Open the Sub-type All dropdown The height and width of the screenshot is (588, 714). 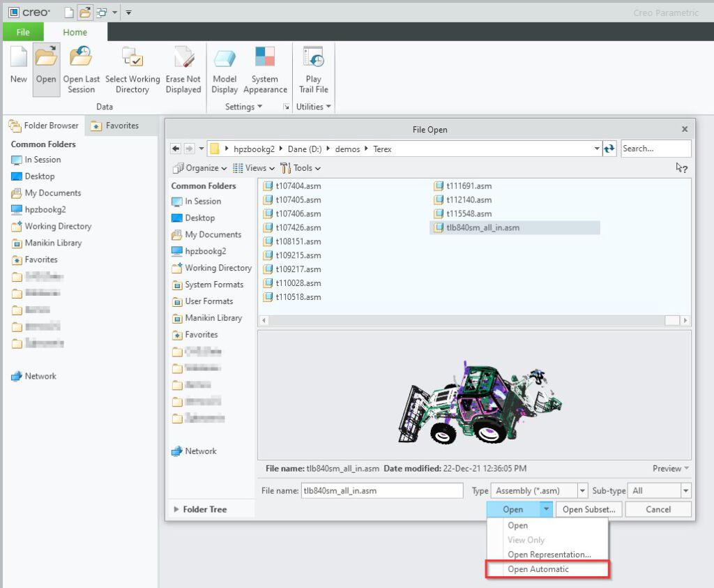(658, 490)
